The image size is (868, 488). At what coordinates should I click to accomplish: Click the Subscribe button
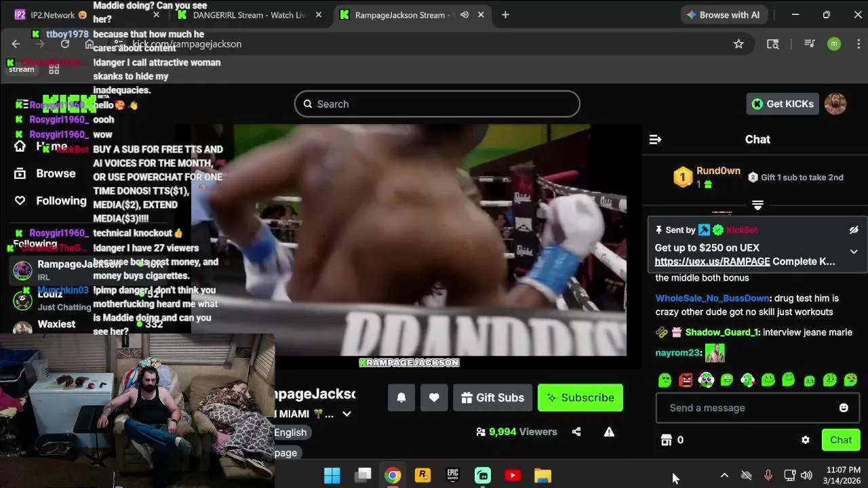pyautogui.click(x=580, y=398)
